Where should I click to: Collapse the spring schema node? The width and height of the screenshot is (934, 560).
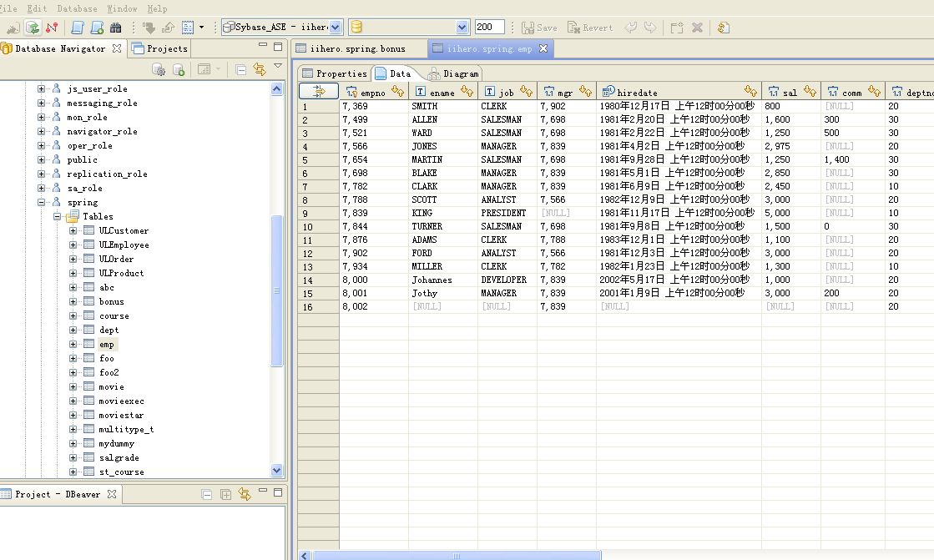coord(42,203)
